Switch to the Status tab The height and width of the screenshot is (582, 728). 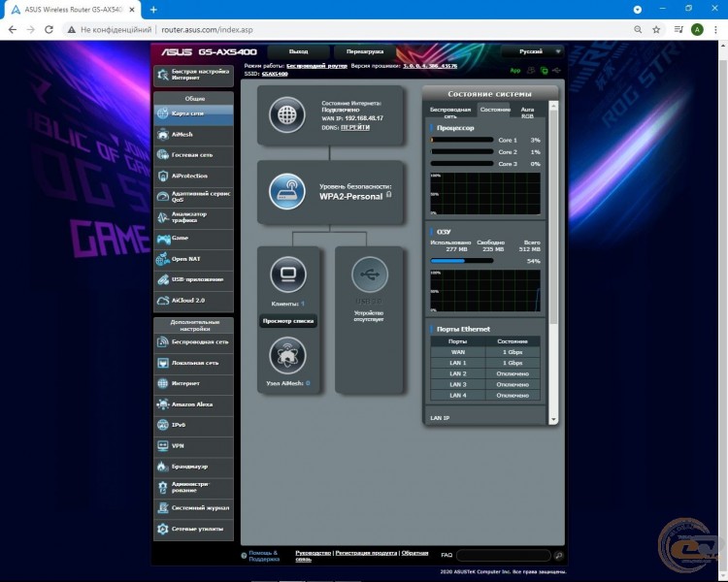495,110
